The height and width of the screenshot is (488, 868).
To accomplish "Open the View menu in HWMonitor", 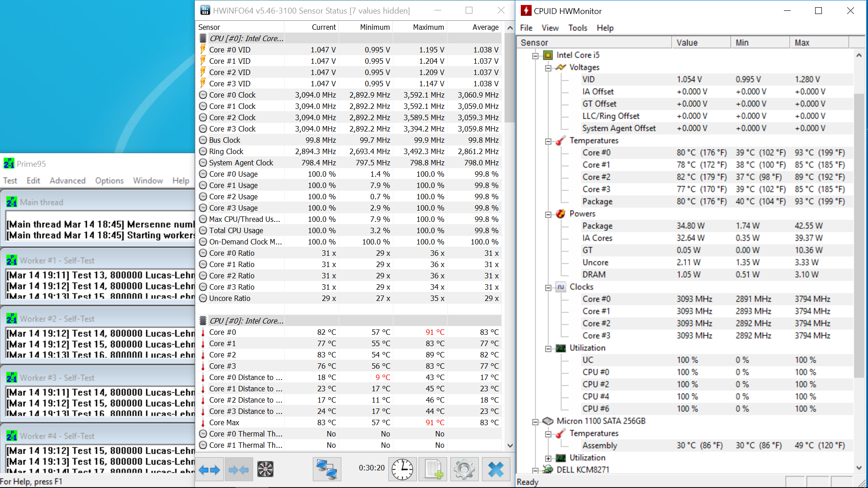I will [x=550, y=28].
